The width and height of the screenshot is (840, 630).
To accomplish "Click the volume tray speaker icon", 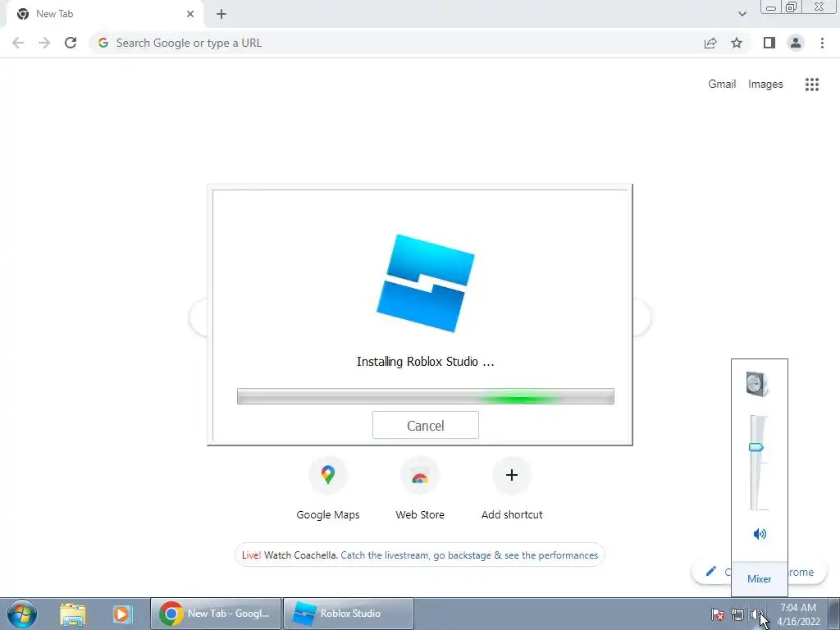I will [x=756, y=614].
